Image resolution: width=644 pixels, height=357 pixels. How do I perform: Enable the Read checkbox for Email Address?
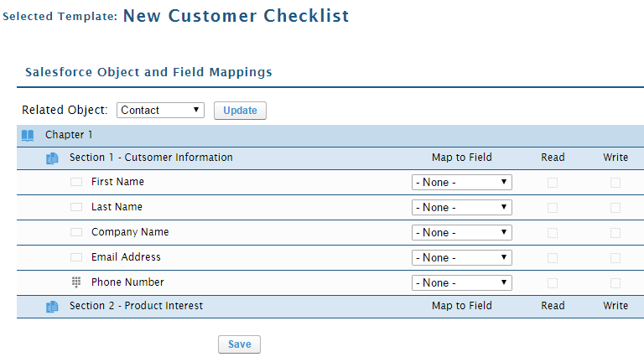[x=553, y=258]
